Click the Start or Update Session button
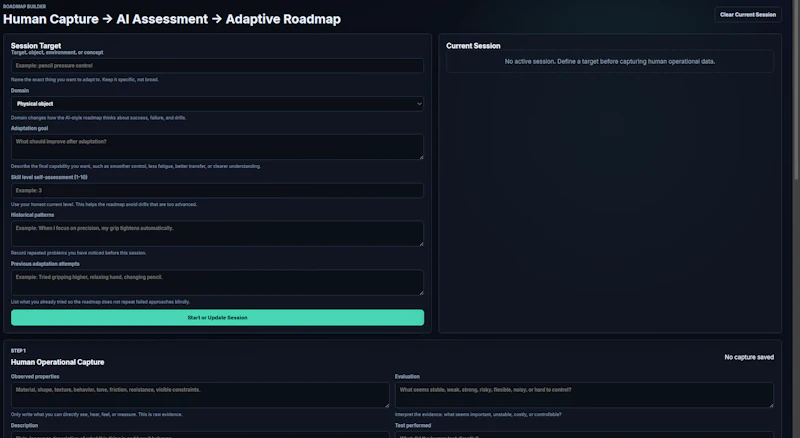Screen dimensions: 800x438 (217, 318)
